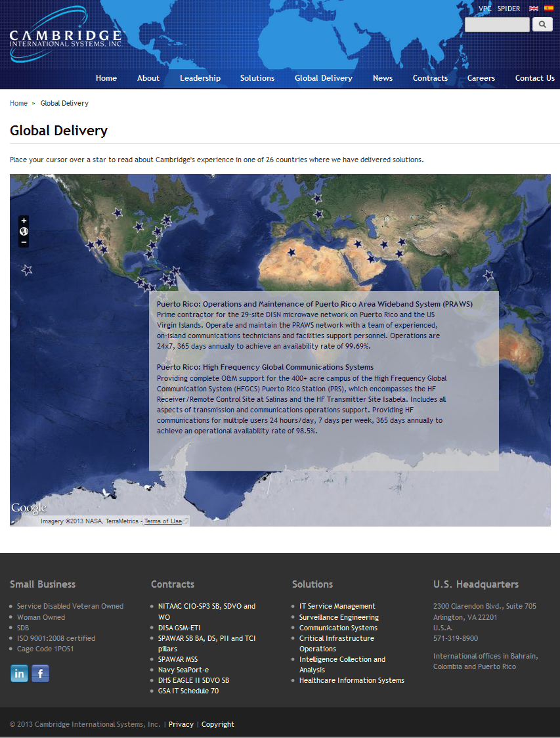Viewport: 560px width, 738px height.
Task: Click inside the search text field
Action: [497, 24]
